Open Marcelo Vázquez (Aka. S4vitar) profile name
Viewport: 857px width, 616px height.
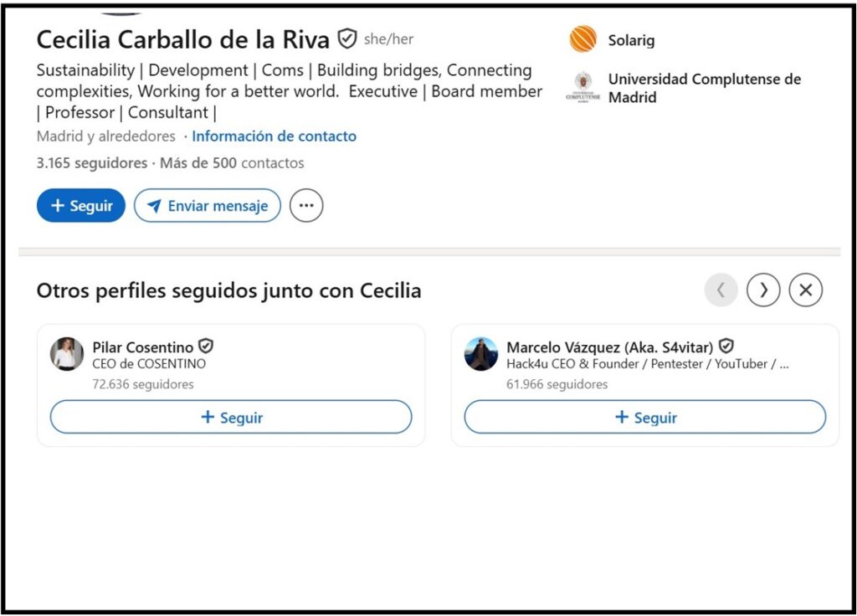(609, 346)
